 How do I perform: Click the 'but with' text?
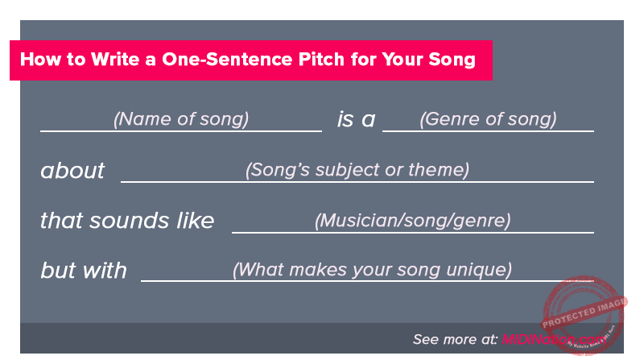tap(84, 271)
